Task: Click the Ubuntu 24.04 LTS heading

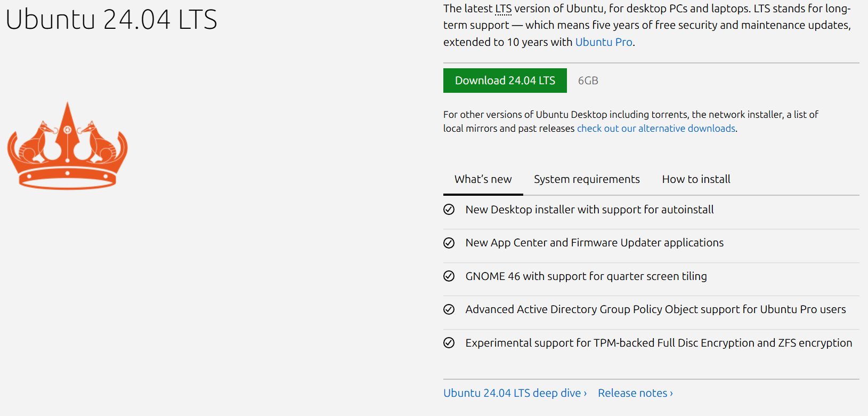Action: (111, 20)
